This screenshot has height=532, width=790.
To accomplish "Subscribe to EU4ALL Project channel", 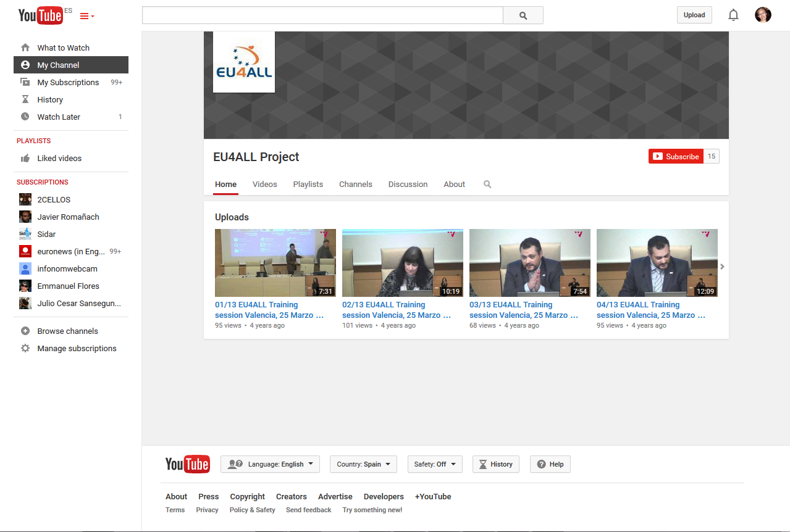I will coord(676,156).
